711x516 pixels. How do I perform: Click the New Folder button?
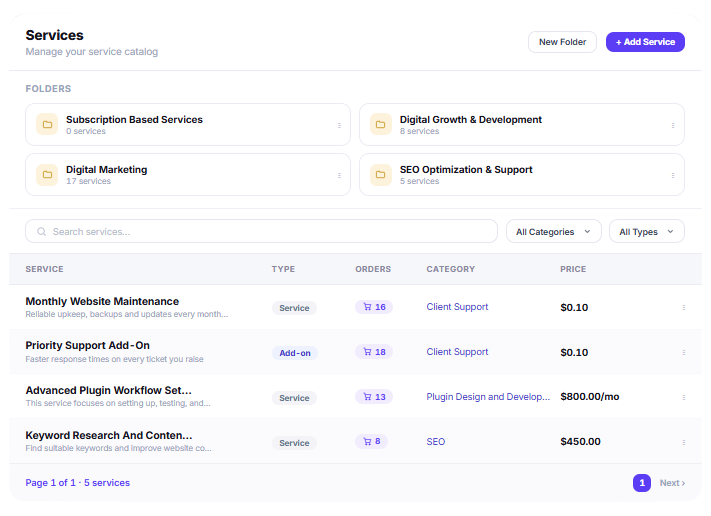pos(562,42)
